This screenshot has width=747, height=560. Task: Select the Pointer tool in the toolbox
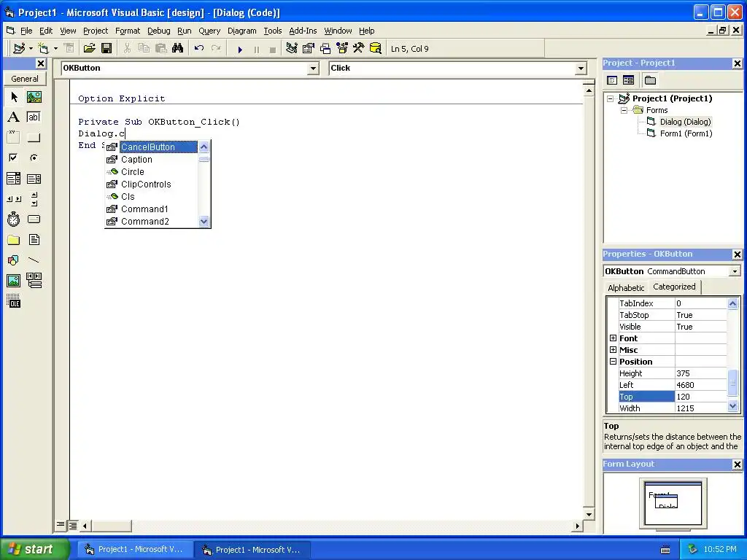14,97
